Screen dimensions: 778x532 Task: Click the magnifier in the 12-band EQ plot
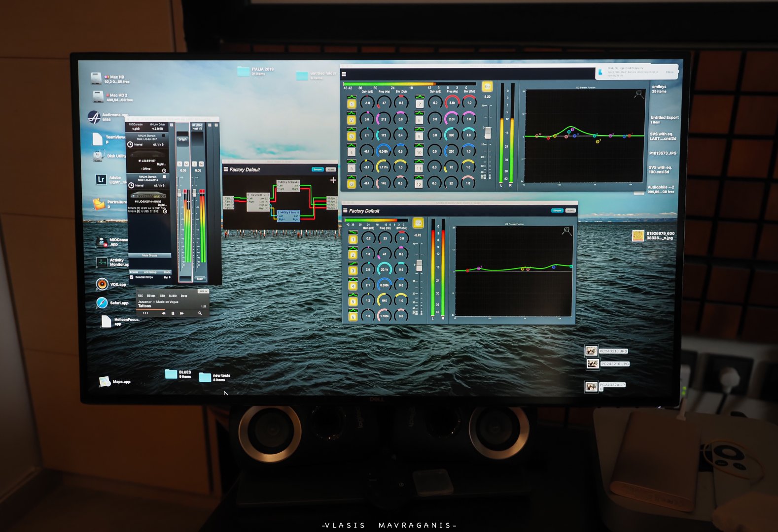639,94
